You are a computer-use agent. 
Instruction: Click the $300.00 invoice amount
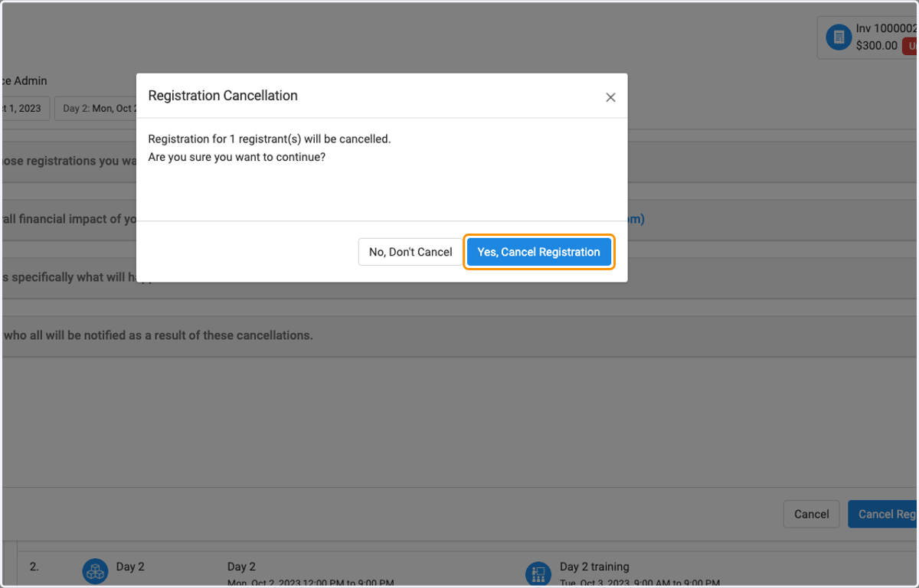click(877, 45)
